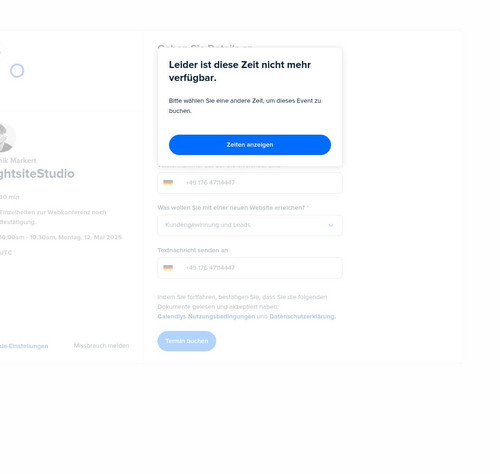Open German flag selector under 'Textnachricht senden an'
500x474 pixels.
(168, 268)
